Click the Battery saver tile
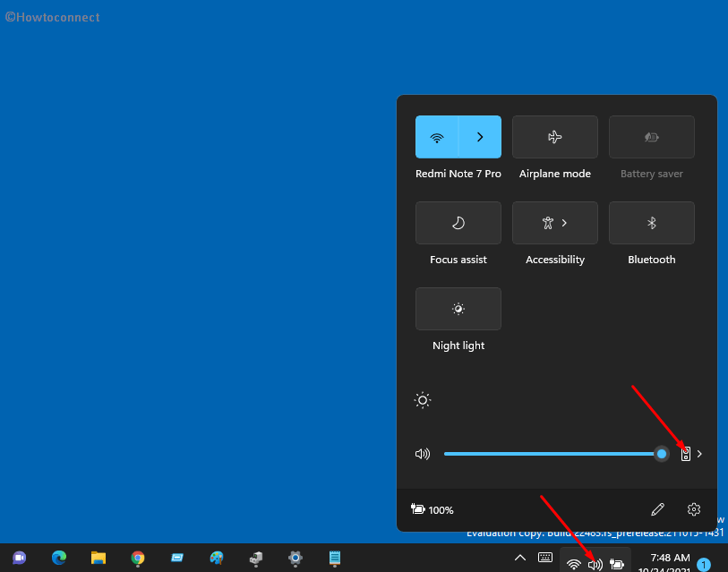This screenshot has height=572, width=728. click(x=651, y=137)
